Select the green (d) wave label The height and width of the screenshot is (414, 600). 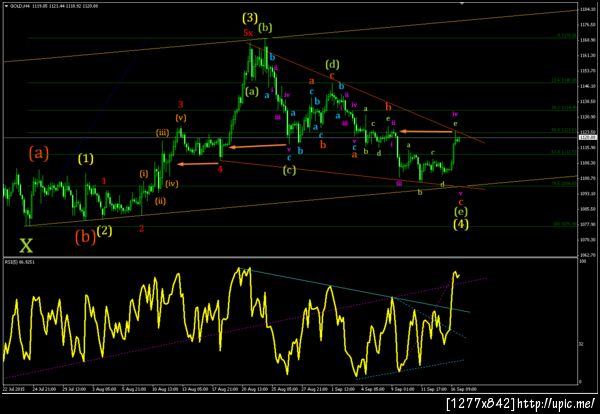332,64
